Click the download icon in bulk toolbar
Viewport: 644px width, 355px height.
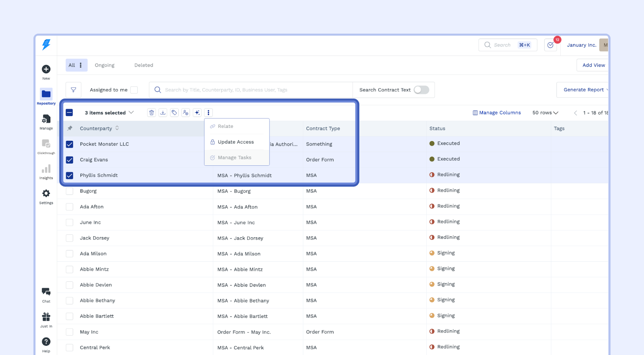pyautogui.click(x=163, y=113)
